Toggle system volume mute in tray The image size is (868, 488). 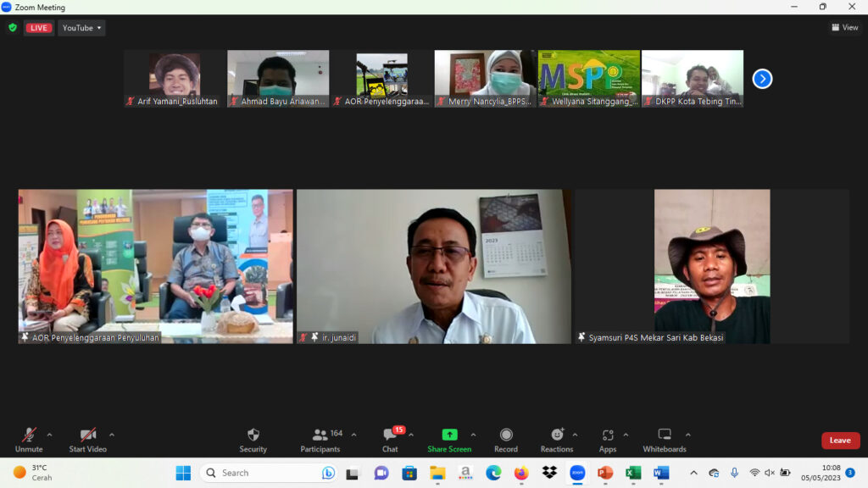pos(770,473)
